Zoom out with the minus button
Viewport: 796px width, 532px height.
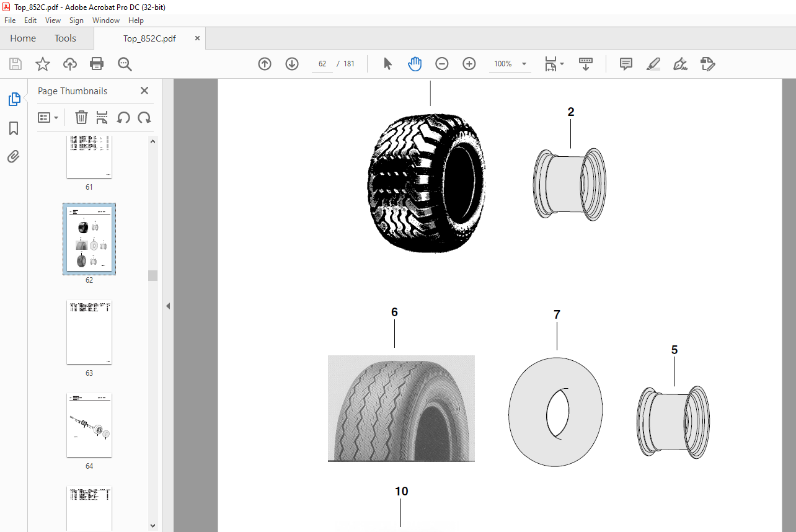442,64
